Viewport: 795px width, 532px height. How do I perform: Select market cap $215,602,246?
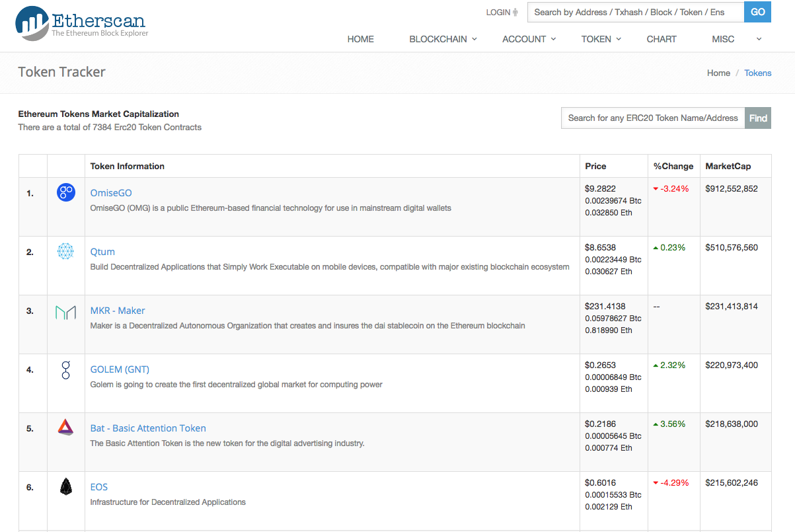coord(732,482)
